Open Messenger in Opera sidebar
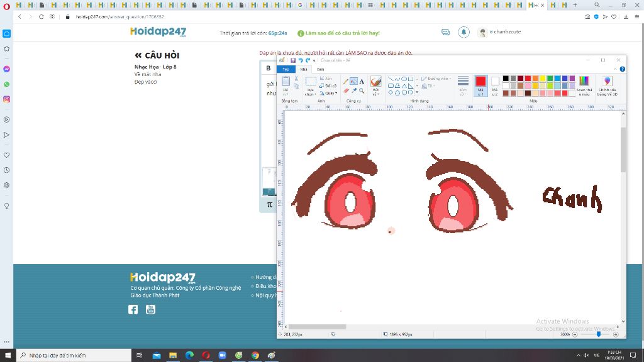The width and height of the screenshot is (644, 362). pos(6,69)
